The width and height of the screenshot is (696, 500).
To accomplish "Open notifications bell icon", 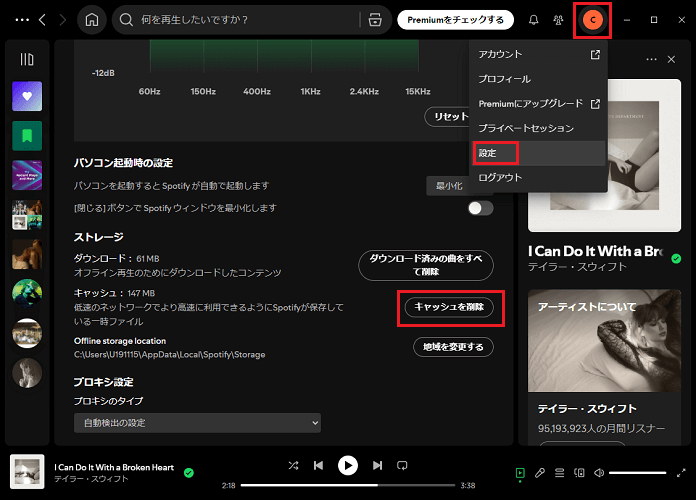I will coord(534,20).
